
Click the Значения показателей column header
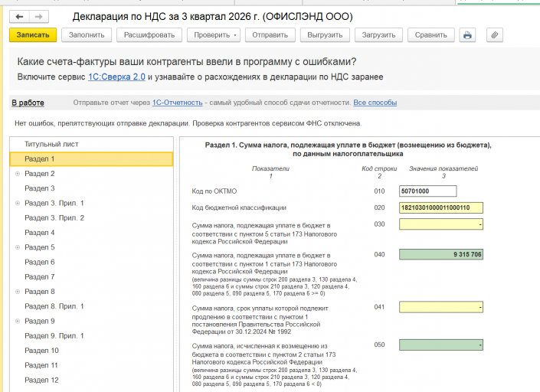click(x=443, y=168)
